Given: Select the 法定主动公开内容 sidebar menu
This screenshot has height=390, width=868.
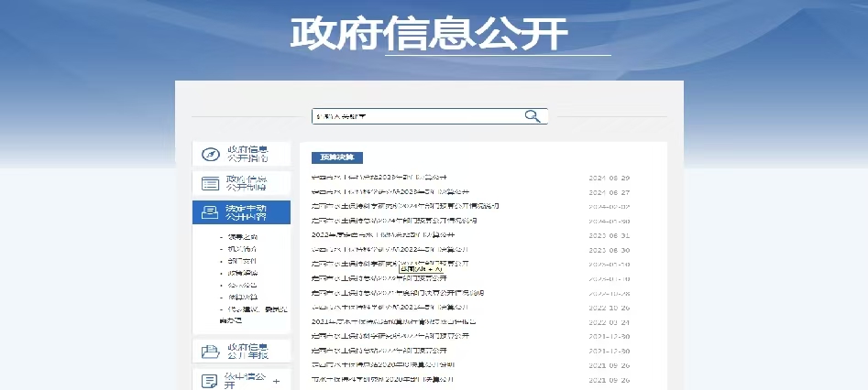Looking at the screenshot, I should pos(247,212).
